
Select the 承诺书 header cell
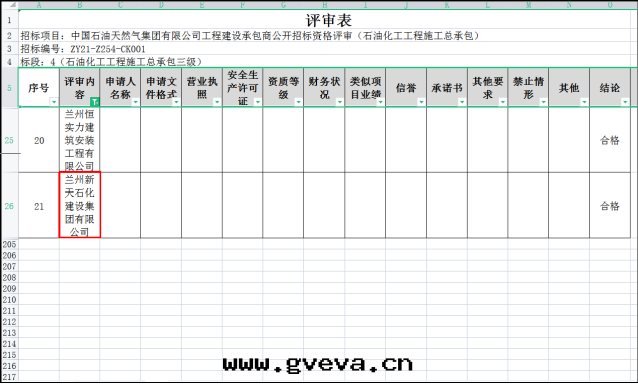pyautogui.click(x=447, y=87)
